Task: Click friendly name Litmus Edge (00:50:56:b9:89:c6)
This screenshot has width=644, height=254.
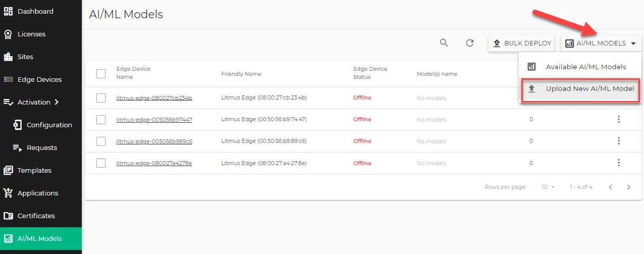Action: tap(264, 141)
